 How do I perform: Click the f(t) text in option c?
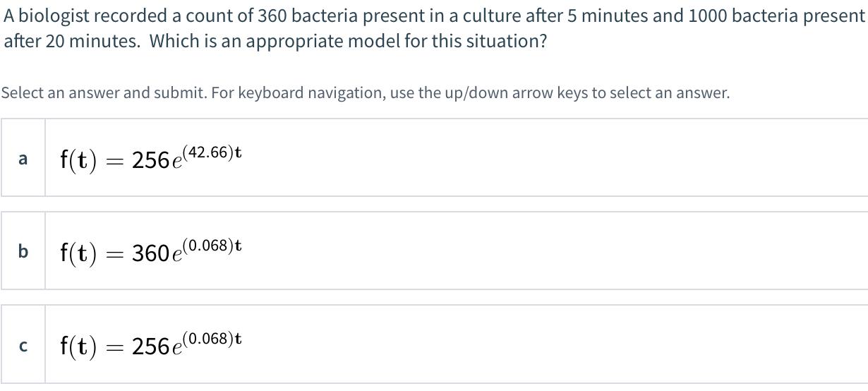(x=78, y=347)
